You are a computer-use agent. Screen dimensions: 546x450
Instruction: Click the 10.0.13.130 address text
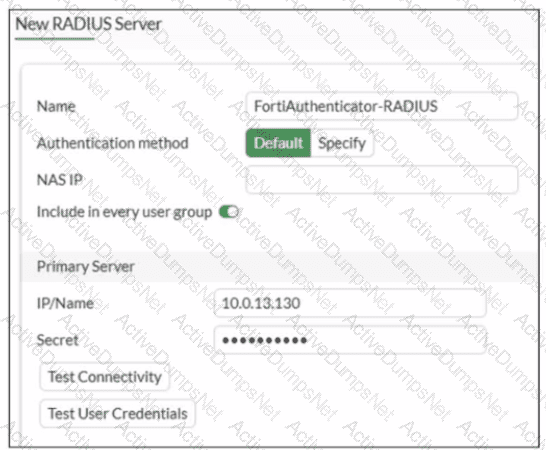(261, 303)
